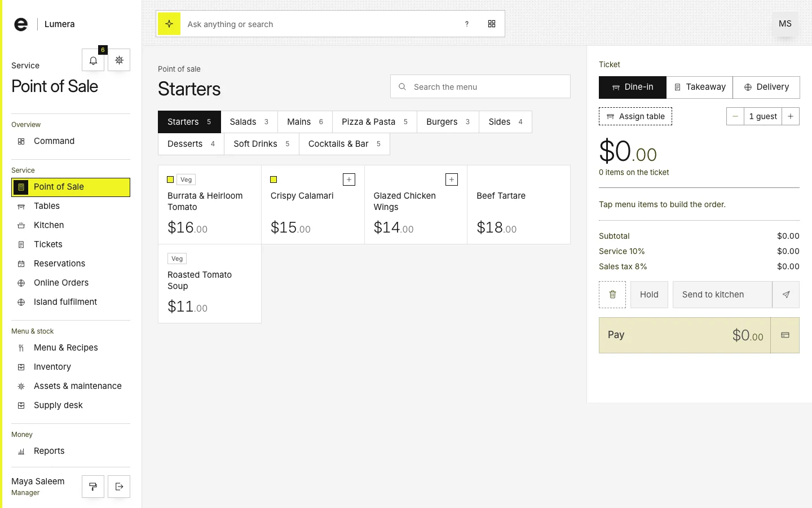
Task: Select Point of Sale in the sidebar
Action: 70,187
